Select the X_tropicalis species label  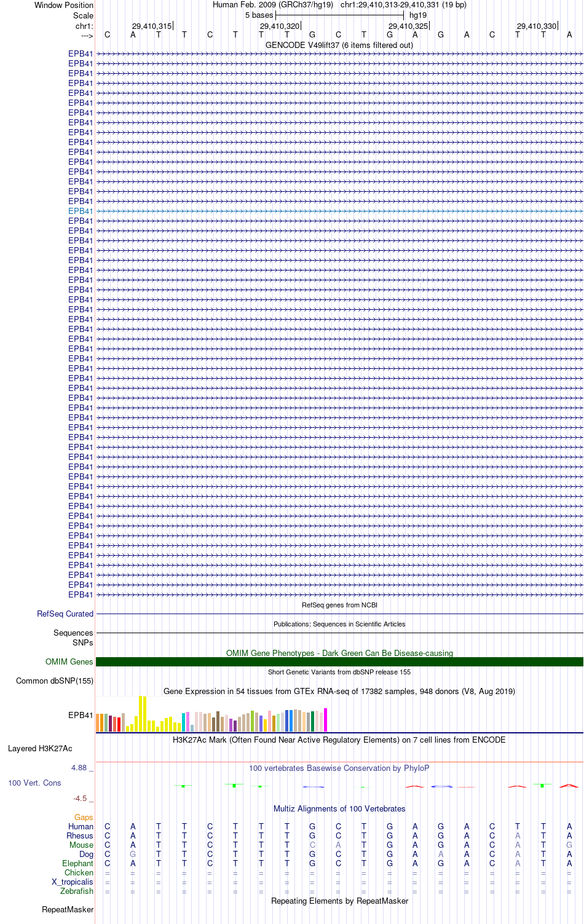[73, 882]
